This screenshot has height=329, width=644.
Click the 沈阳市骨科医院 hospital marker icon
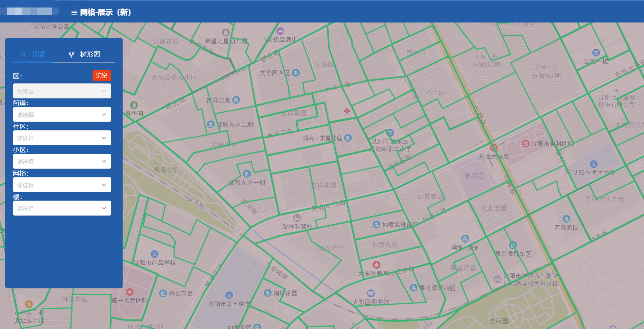(x=525, y=144)
